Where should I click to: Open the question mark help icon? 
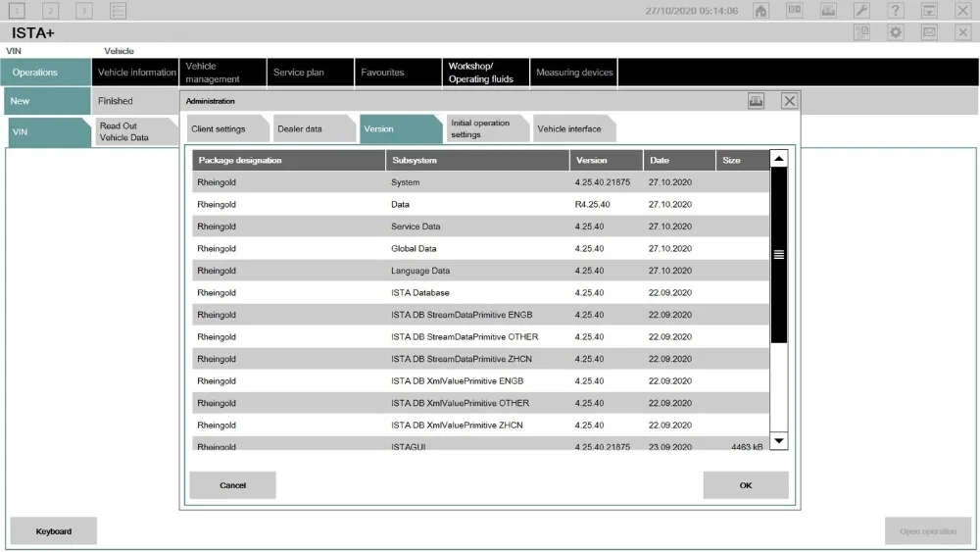click(896, 11)
